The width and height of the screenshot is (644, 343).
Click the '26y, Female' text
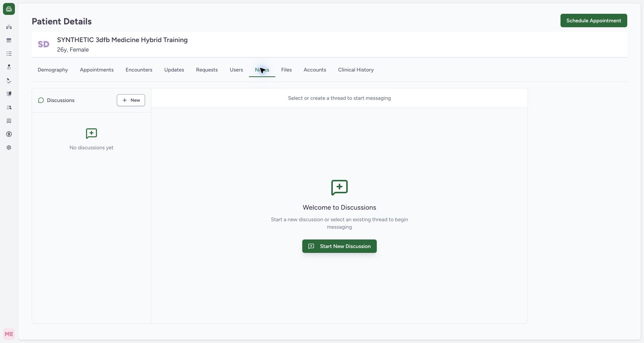73,50
